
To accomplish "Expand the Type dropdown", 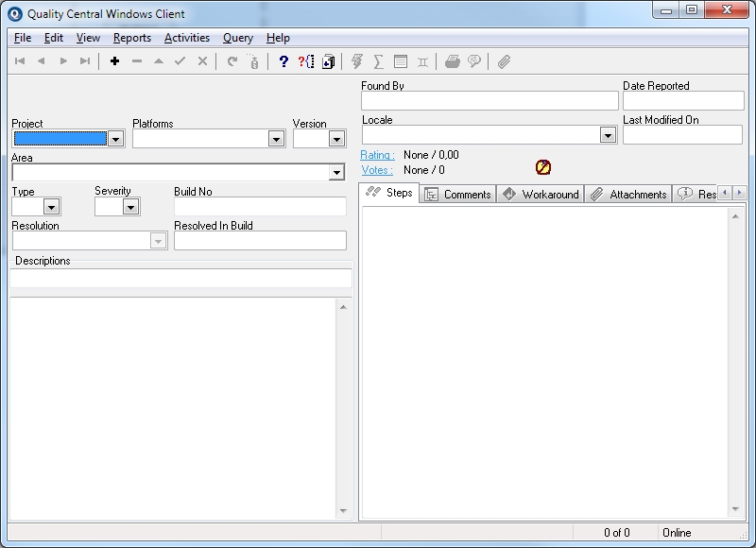I will click(51, 207).
